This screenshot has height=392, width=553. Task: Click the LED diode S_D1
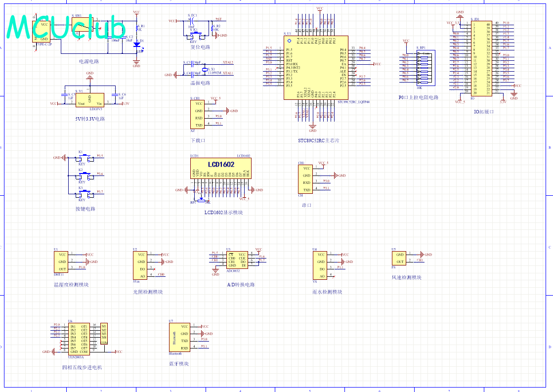(136, 44)
